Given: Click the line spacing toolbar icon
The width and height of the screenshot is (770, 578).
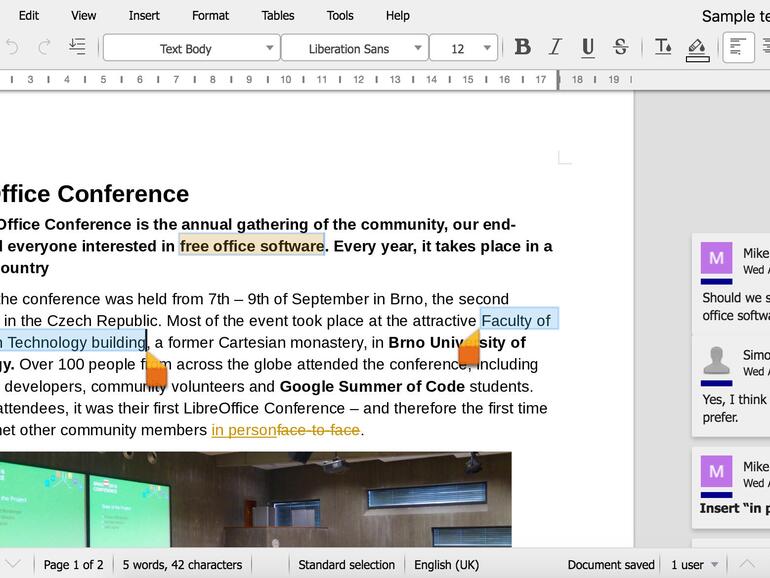Looking at the screenshot, I should [77, 47].
